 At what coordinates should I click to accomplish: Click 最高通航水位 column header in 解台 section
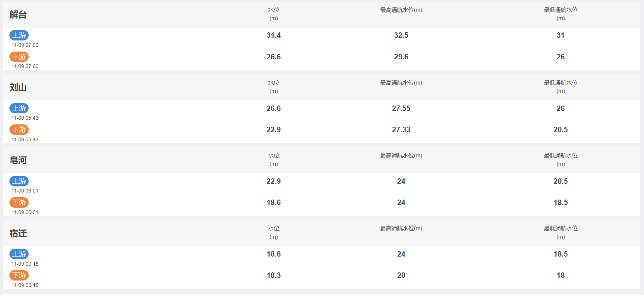pyautogui.click(x=401, y=10)
